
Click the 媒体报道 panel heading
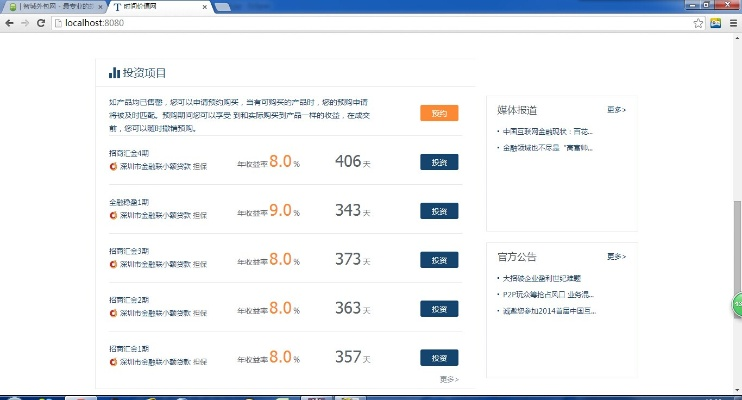coord(517,110)
